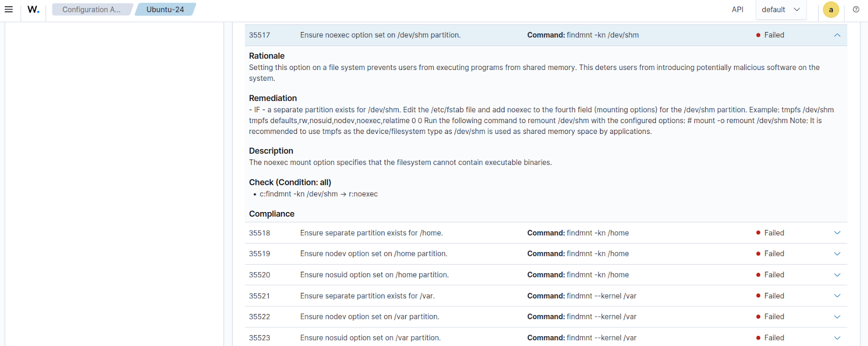This screenshot has width=868, height=346.
Task: Select the Ubuntu-24 breadcrumb
Action: coord(165,9)
